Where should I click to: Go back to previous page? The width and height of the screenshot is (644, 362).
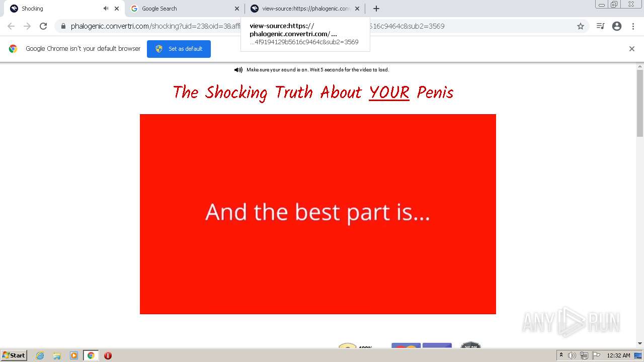coord(11,26)
